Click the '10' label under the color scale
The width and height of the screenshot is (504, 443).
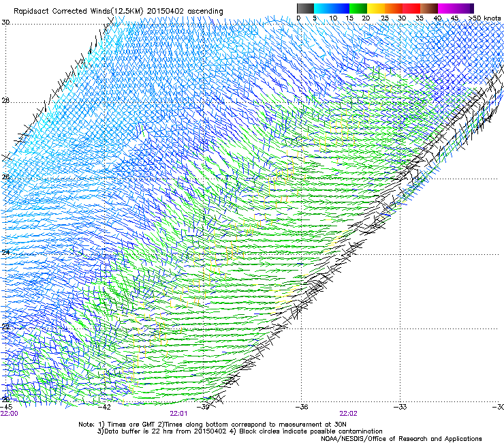[333, 18]
